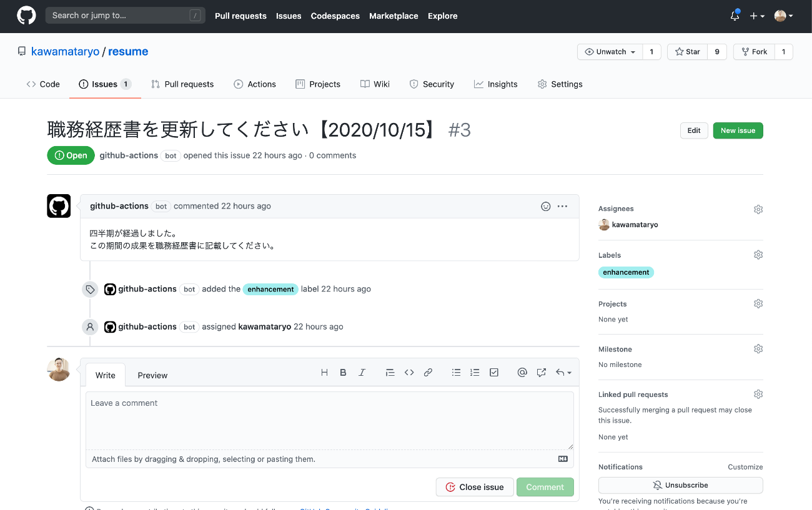Screen dimensions: 812x510
Task: Open Explore in the header
Action: point(443,16)
